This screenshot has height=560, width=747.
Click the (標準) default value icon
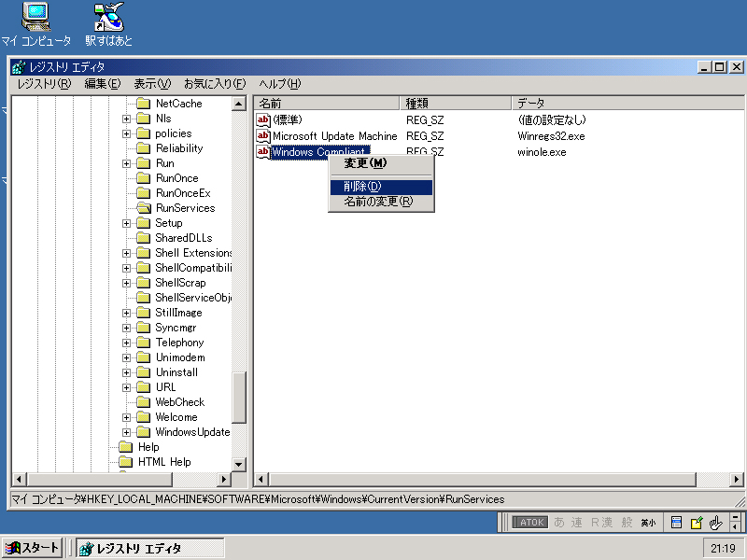[x=263, y=120]
